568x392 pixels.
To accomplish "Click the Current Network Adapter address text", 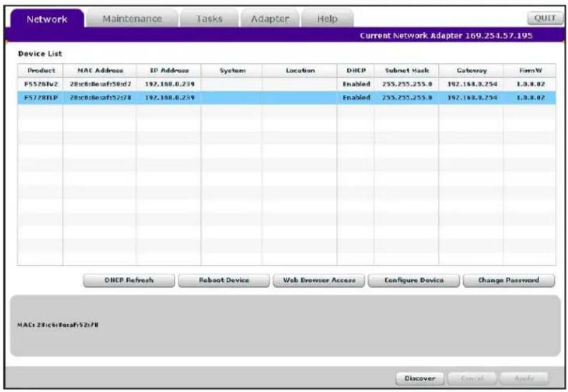I will [446, 36].
